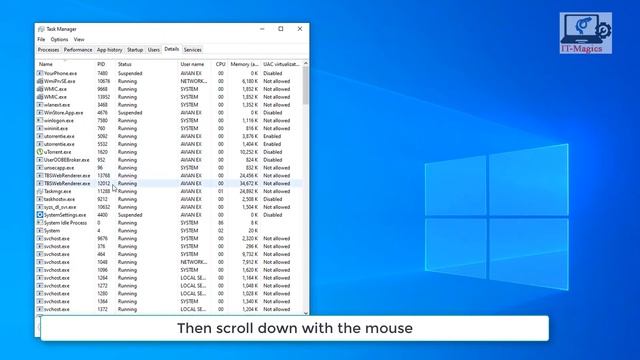
Task: Select the wlanext.exe process name
Action: [57, 105]
